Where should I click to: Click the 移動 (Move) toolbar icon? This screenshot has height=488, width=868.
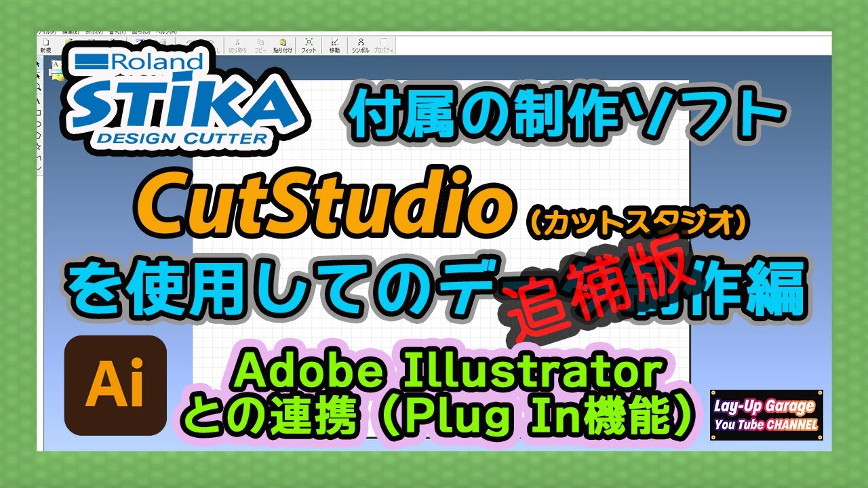tap(334, 45)
